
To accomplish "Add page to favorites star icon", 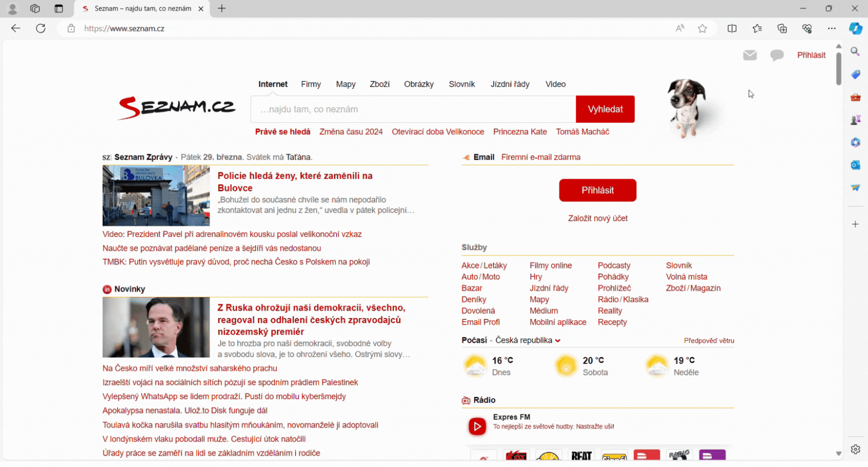I will tap(703, 29).
